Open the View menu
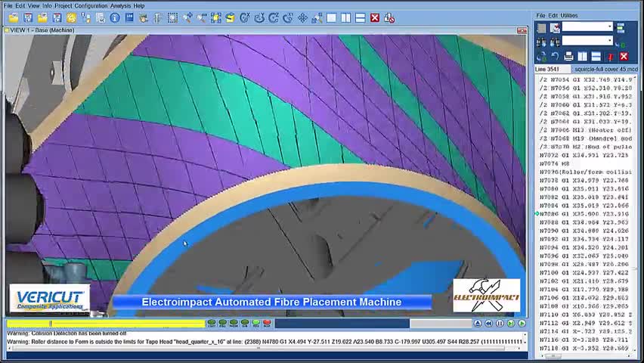The width and height of the screenshot is (644, 363). [x=34, y=6]
